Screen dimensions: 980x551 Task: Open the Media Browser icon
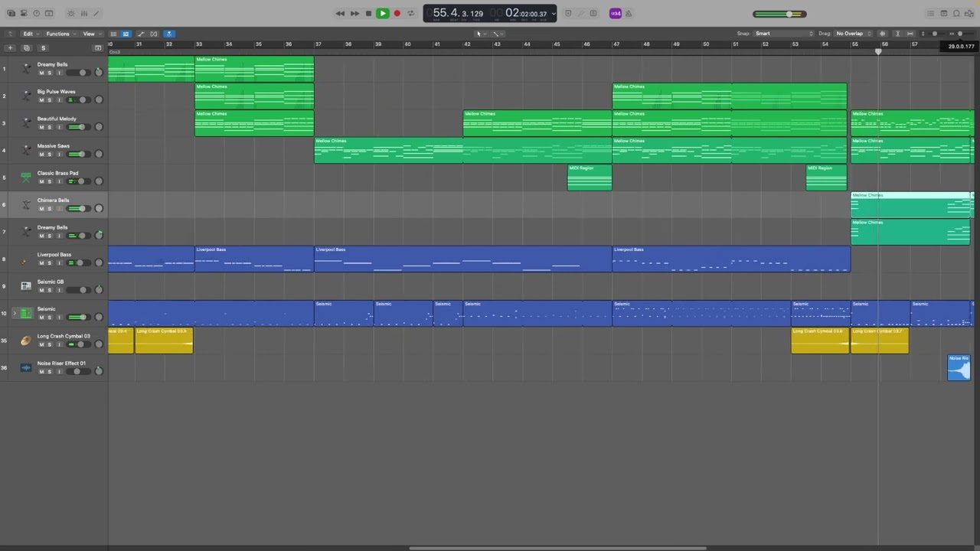click(x=969, y=13)
